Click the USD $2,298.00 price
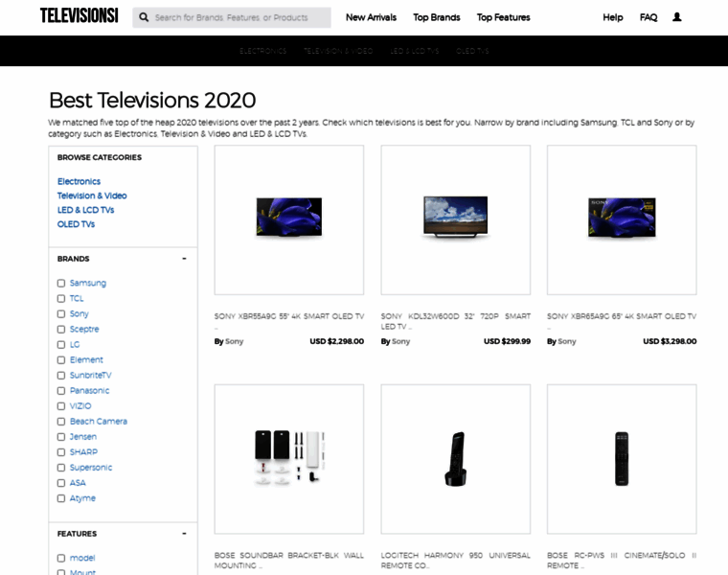The width and height of the screenshot is (728, 575). (337, 341)
